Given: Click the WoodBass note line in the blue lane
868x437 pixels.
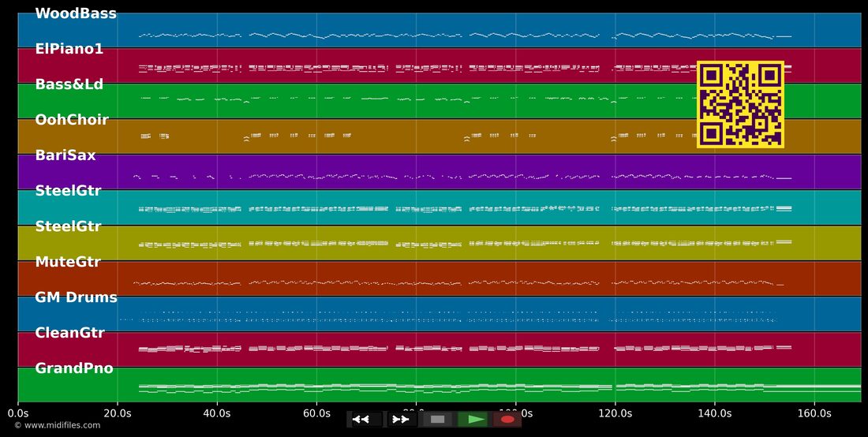Looking at the screenshot, I should [x=465, y=35].
